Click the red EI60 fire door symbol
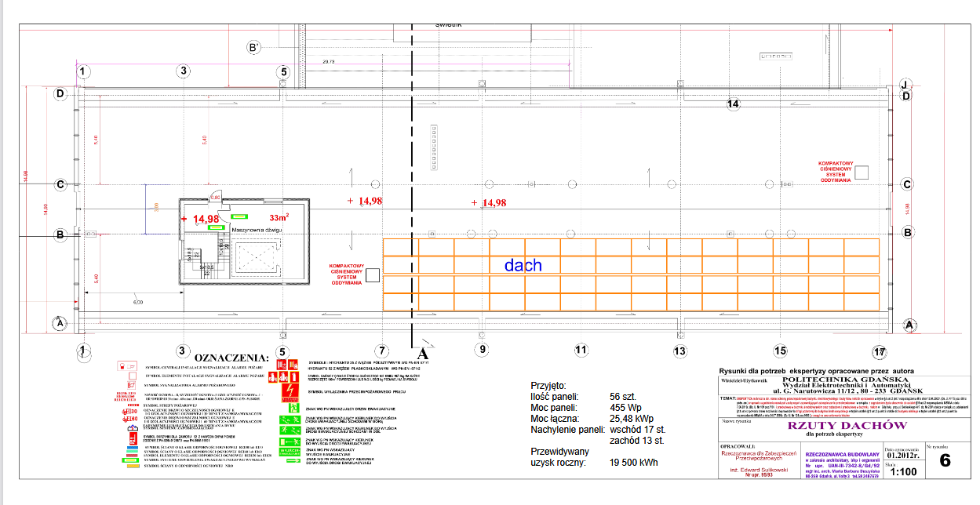Image resolution: width=980 pixels, height=505 pixels. tap(130, 420)
